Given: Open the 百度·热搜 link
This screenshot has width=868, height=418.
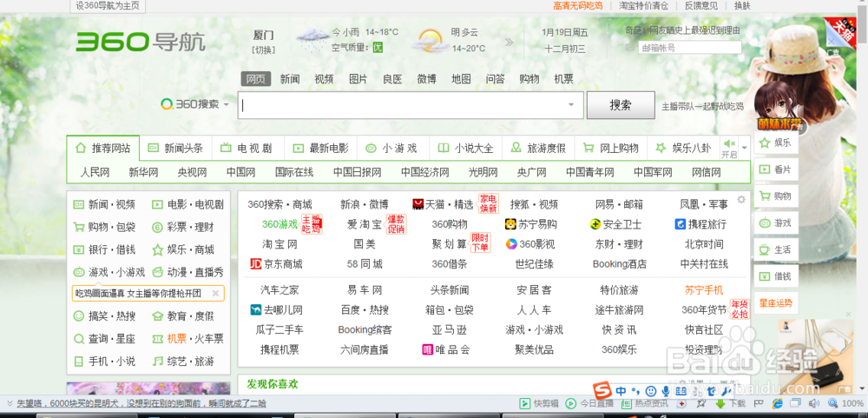Looking at the screenshot, I should tap(365, 310).
